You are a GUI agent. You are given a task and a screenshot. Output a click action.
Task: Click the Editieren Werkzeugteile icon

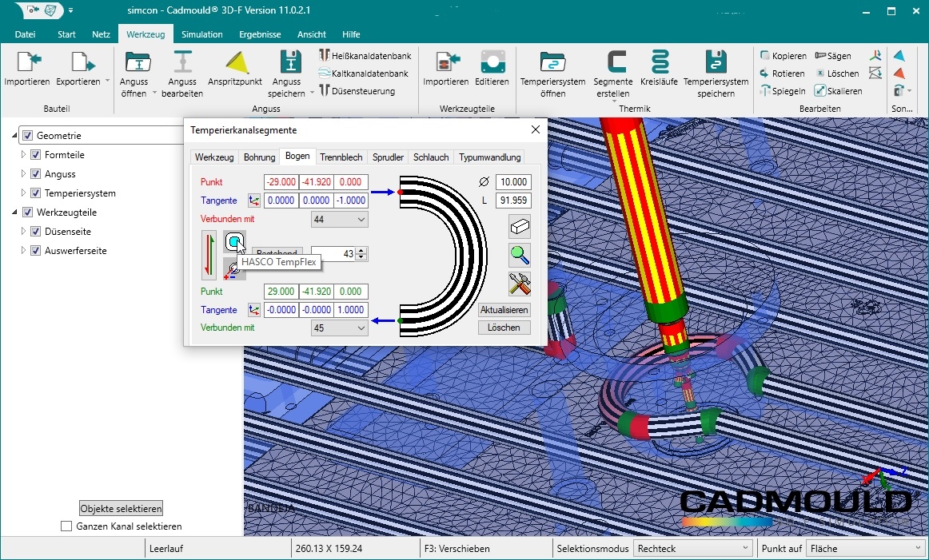coord(492,62)
